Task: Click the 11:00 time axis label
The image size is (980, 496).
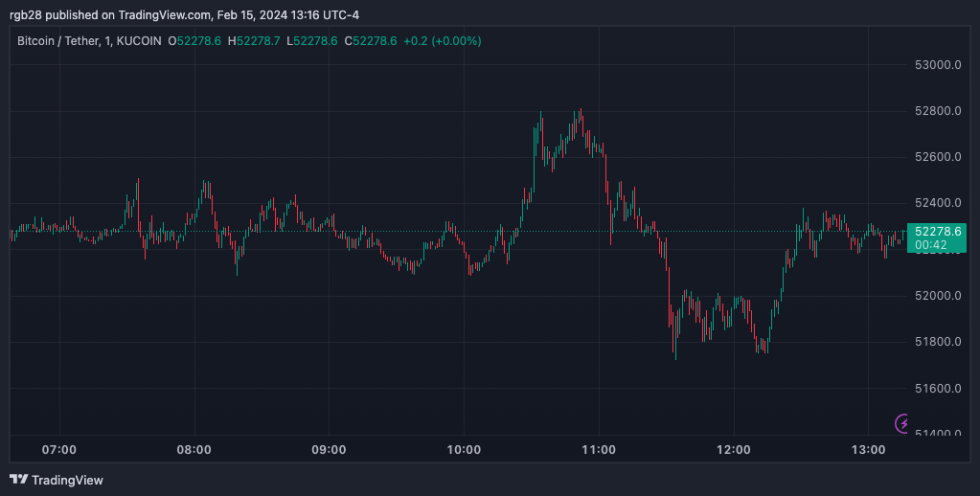Action: (x=599, y=449)
